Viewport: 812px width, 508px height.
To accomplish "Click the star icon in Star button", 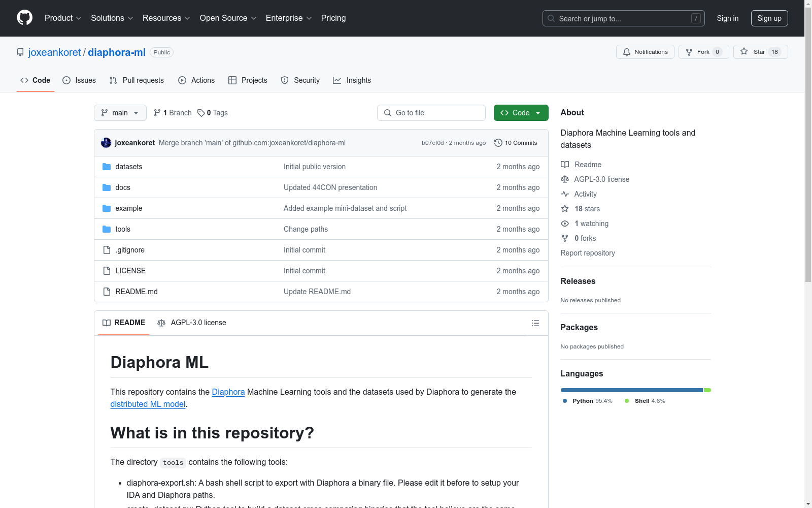I will 744,51.
